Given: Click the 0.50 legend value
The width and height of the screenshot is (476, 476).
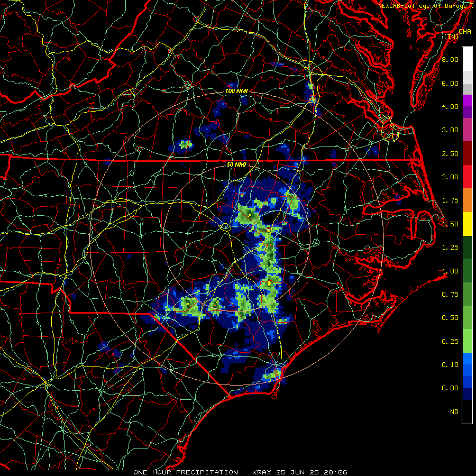Looking at the screenshot, I should [x=450, y=318].
